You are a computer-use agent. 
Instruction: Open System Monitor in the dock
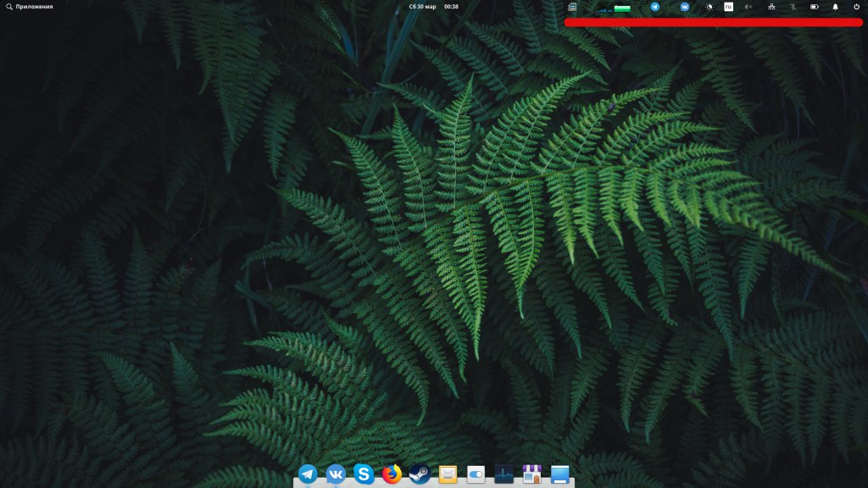point(504,474)
